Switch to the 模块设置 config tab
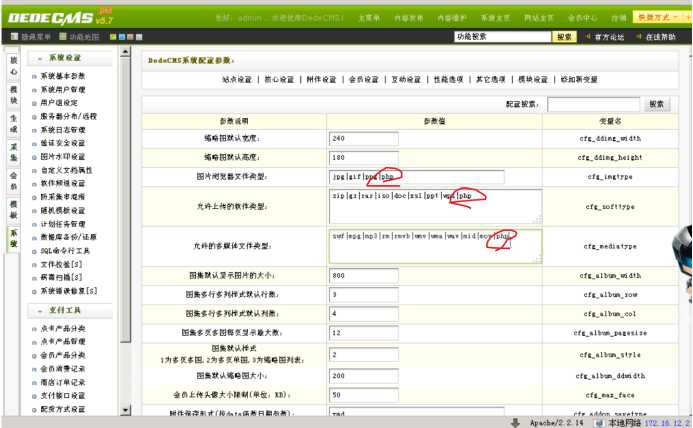The image size is (693, 428). [533, 80]
